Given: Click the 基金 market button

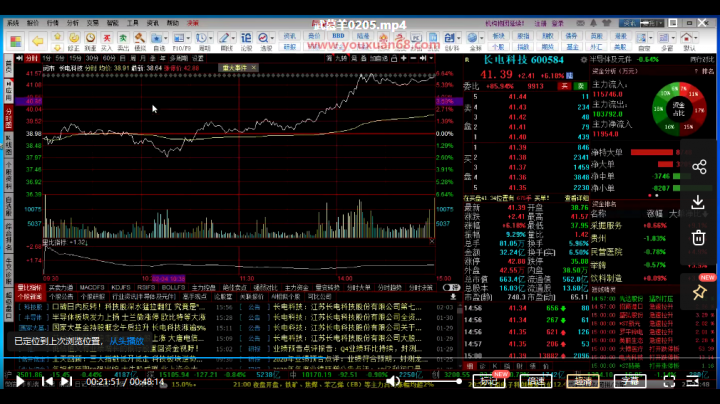Looking at the screenshot, I should pos(572,47).
